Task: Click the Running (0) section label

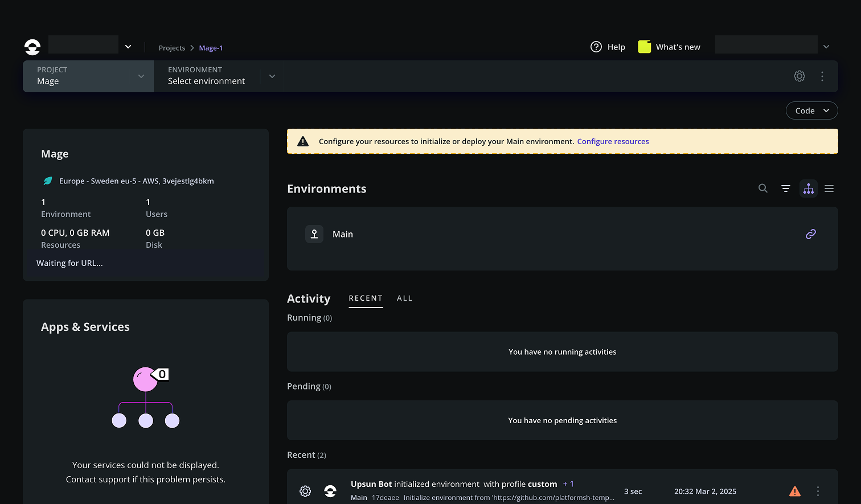Action: point(309,318)
